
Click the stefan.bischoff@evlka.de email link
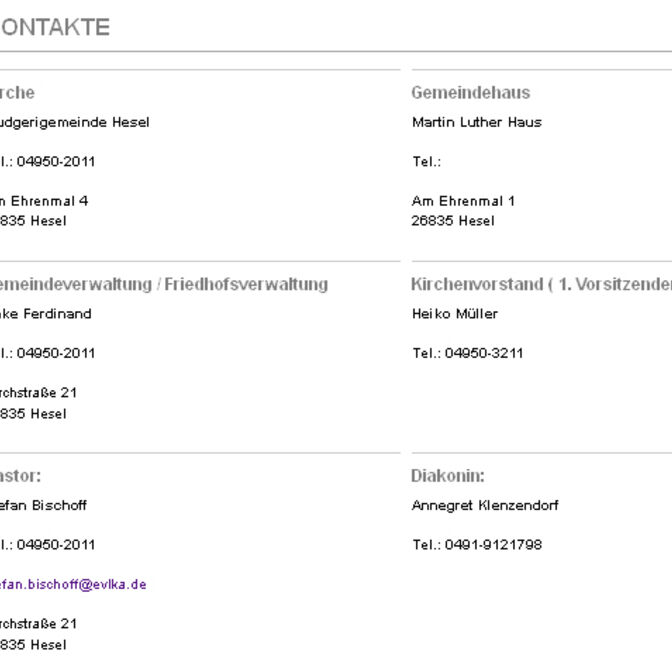(72, 584)
